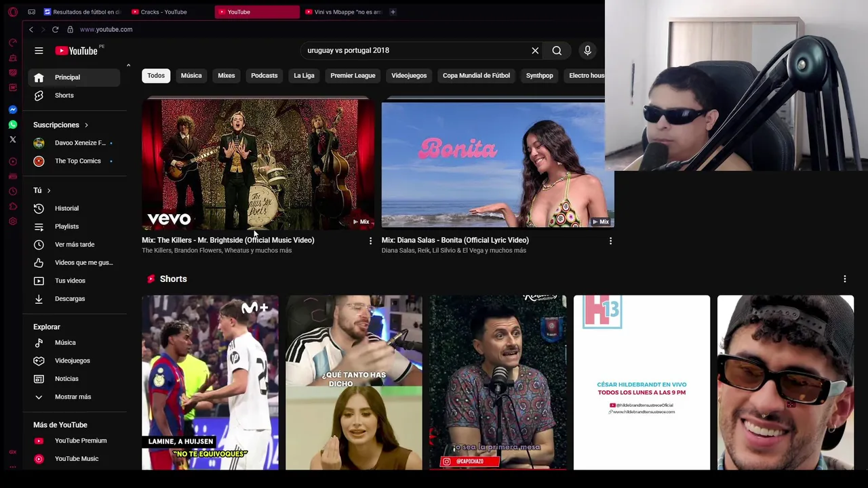
Task: Open YouTube Premium link
Action: [x=75, y=441]
